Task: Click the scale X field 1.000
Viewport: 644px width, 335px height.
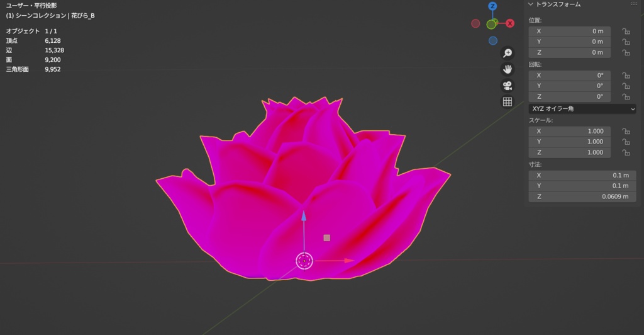Action: click(x=569, y=131)
